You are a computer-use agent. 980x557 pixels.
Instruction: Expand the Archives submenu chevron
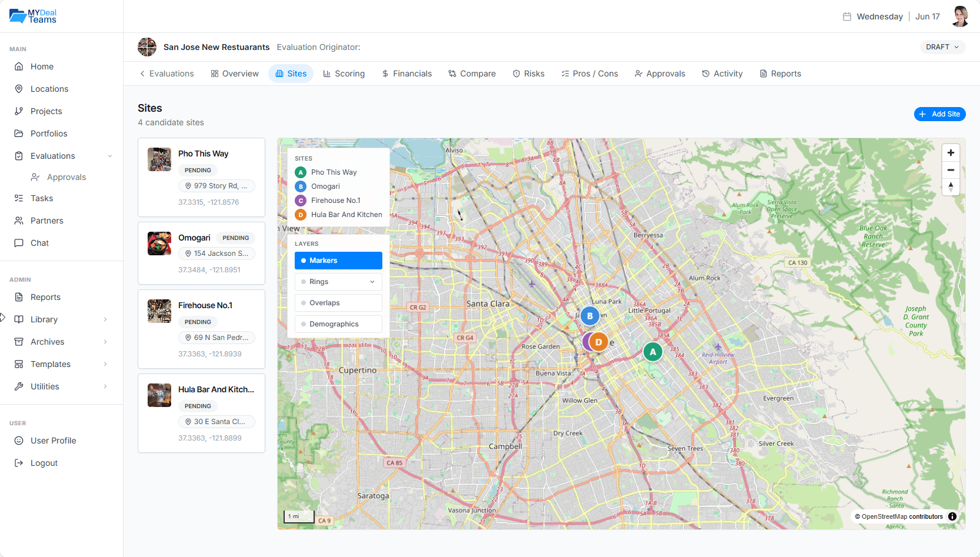tap(105, 342)
